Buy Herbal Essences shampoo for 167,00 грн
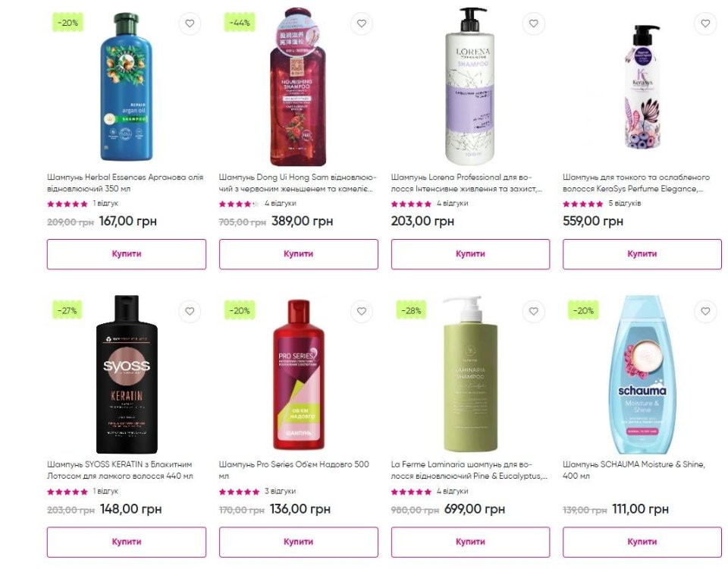This screenshot has width=728, height=569. pos(127,254)
